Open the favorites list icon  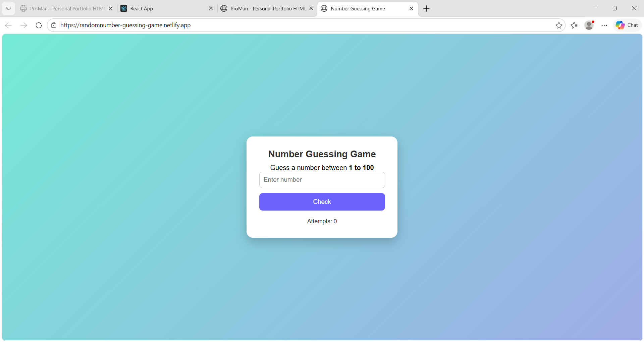574,25
